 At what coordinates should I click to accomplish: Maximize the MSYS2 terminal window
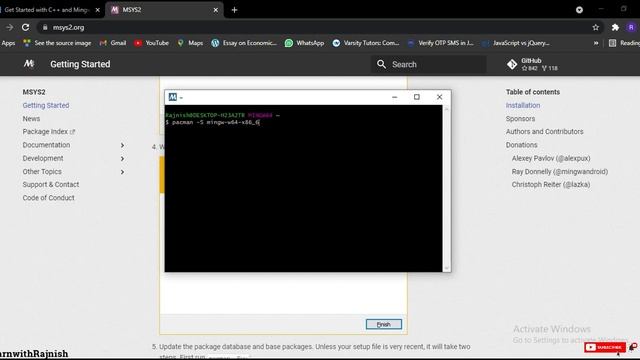(x=417, y=97)
